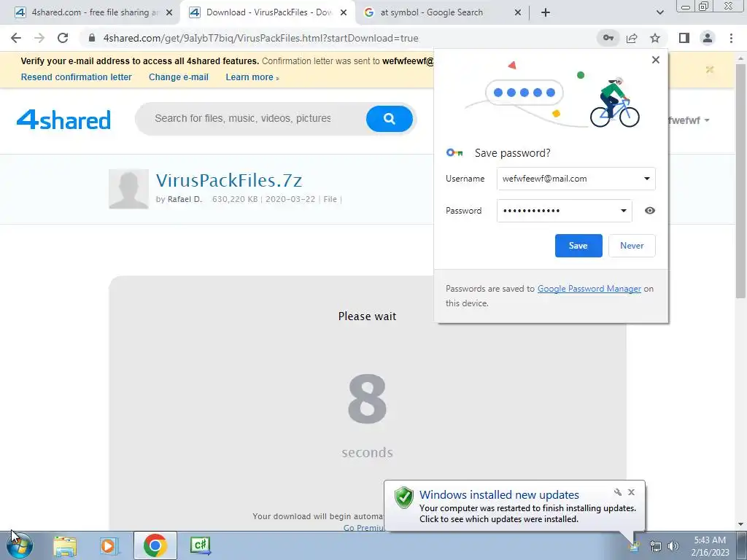Image resolution: width=747 pixels, height=560 pixels.
Task: Click the Windows installed new updates notification
Action: (514, 506)
